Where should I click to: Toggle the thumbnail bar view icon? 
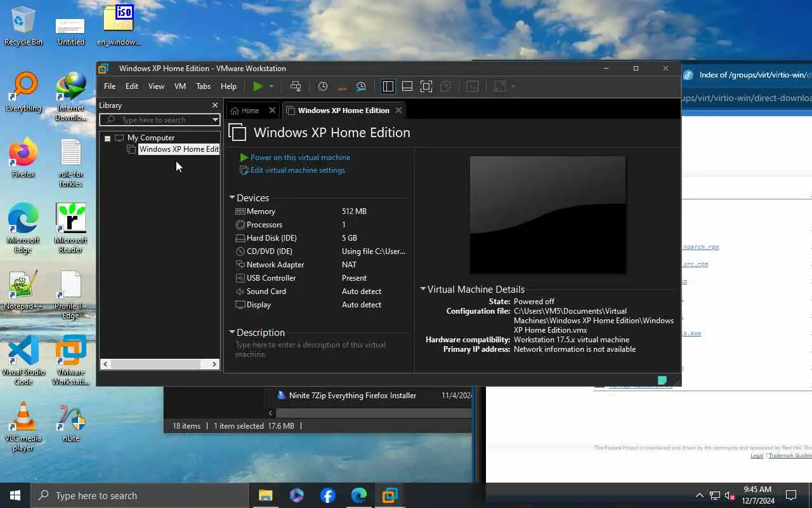[x=407, y=86]
